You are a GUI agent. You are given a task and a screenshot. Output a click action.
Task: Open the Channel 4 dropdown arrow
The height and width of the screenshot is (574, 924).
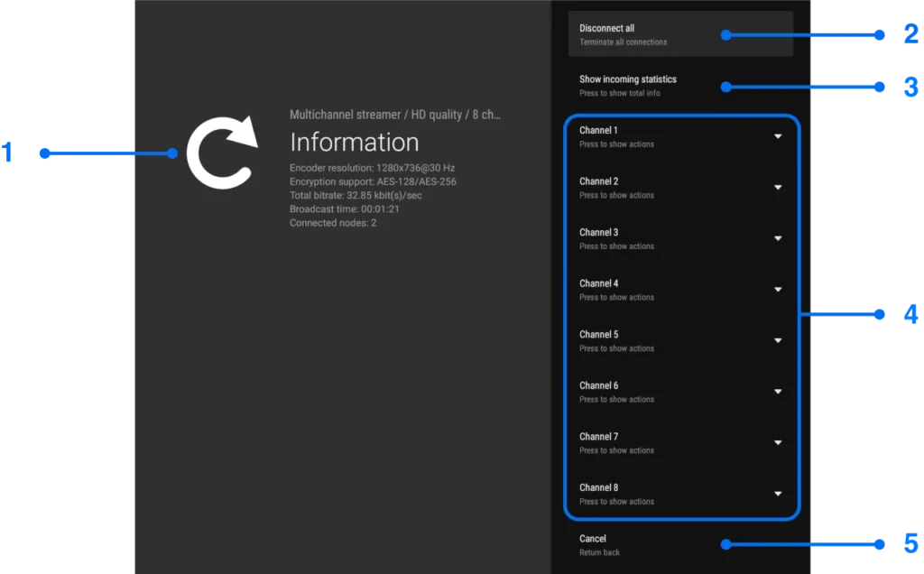coord(778,289)
